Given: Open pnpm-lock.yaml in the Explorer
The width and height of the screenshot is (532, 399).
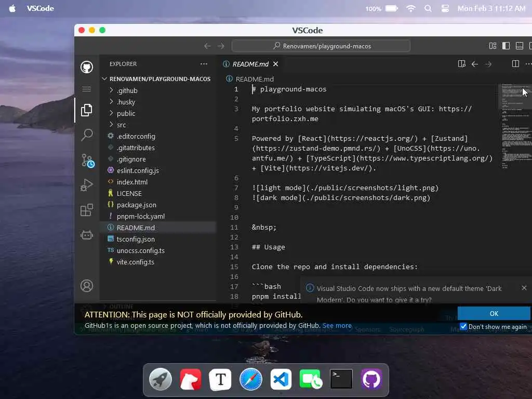Looking at the screenshot, I should click(158, 216).
